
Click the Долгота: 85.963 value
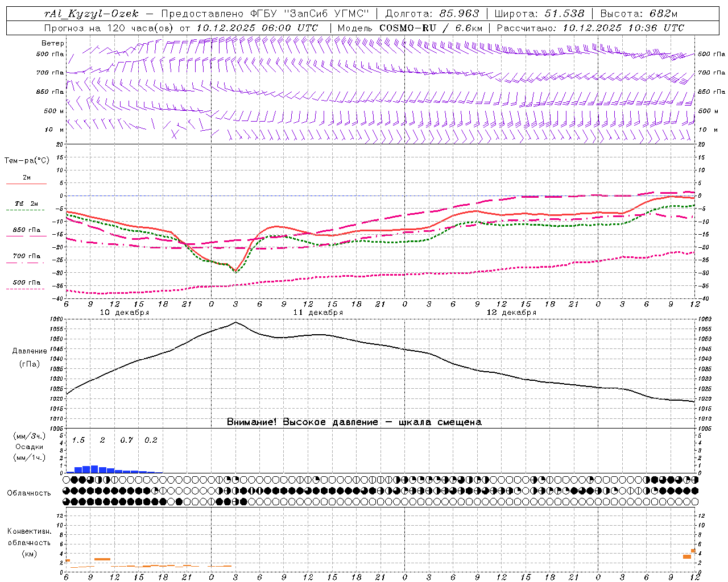click(432, 14)
